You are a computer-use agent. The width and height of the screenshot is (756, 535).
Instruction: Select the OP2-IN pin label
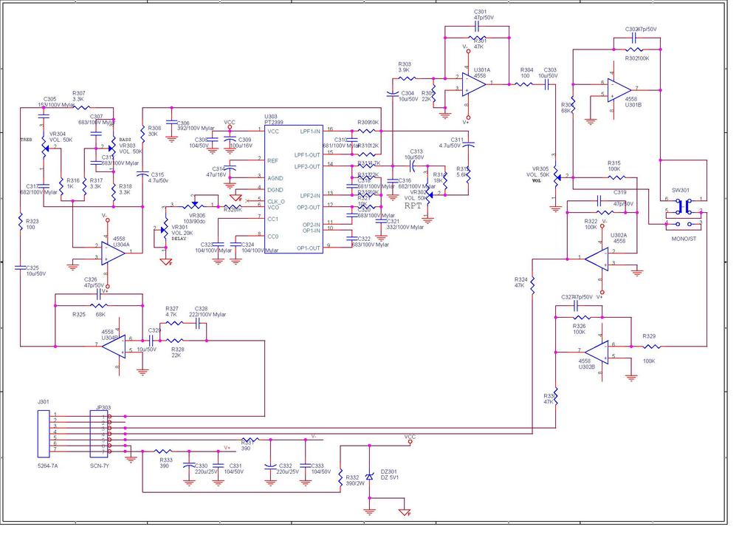tap(312, 225)
